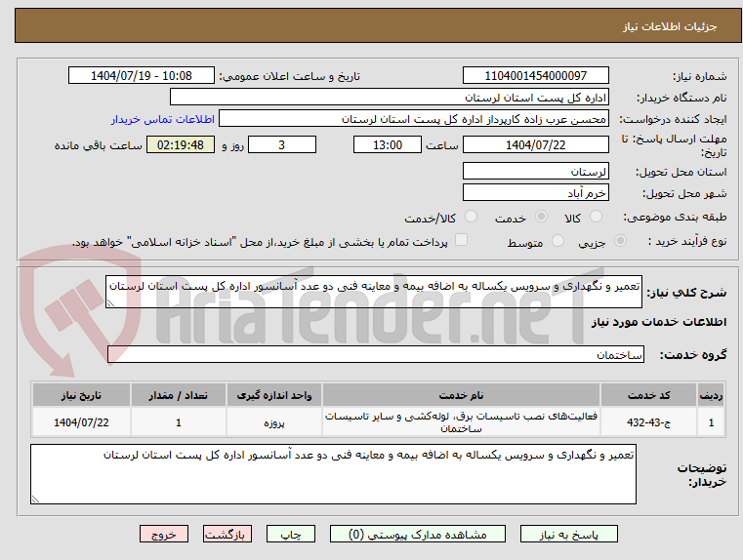The width and height of the screenshot is (743, 560).
Task: Click the deadline date field 1404/07/22
Action: [535, 144]
